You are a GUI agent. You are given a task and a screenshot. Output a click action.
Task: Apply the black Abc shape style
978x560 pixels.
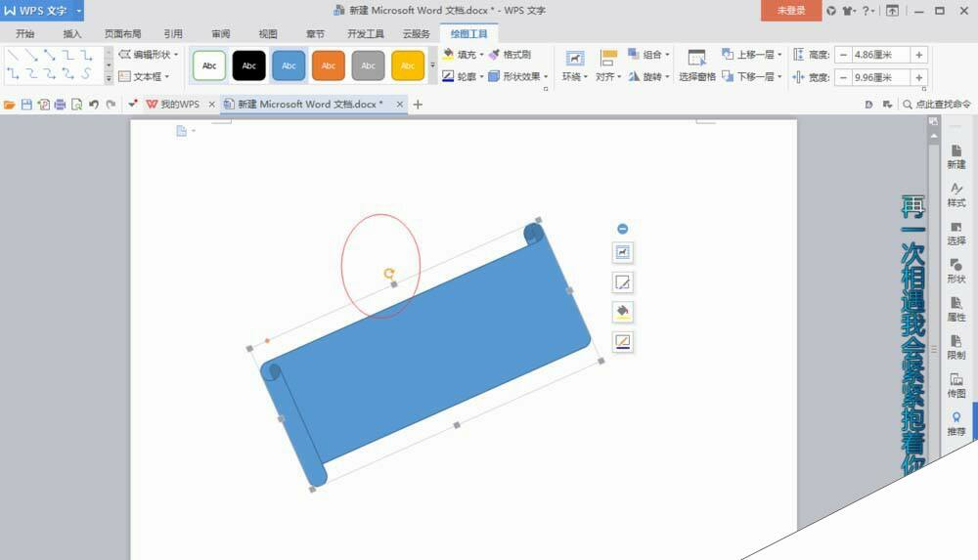(x=248, y=65)
